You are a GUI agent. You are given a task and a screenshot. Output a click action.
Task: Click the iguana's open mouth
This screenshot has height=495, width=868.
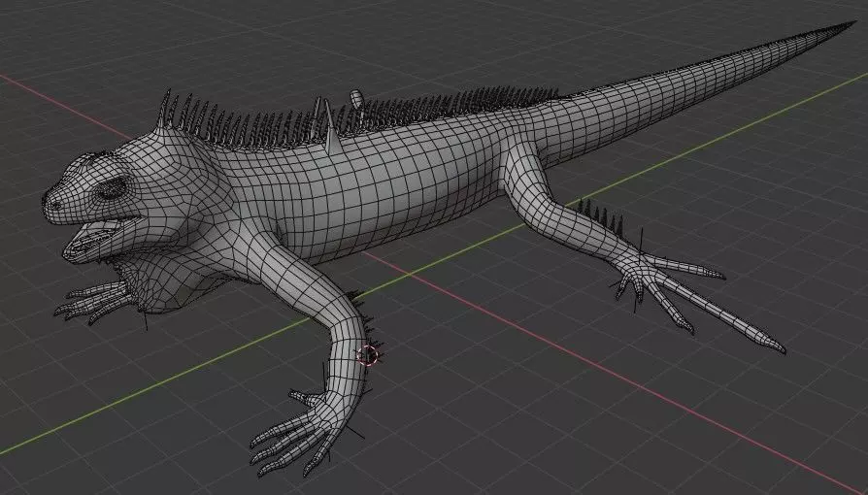click(x=100, y=235)
